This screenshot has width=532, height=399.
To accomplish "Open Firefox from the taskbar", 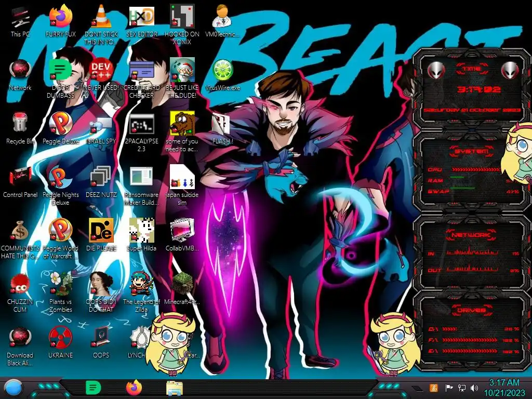I will coord(134,388).
